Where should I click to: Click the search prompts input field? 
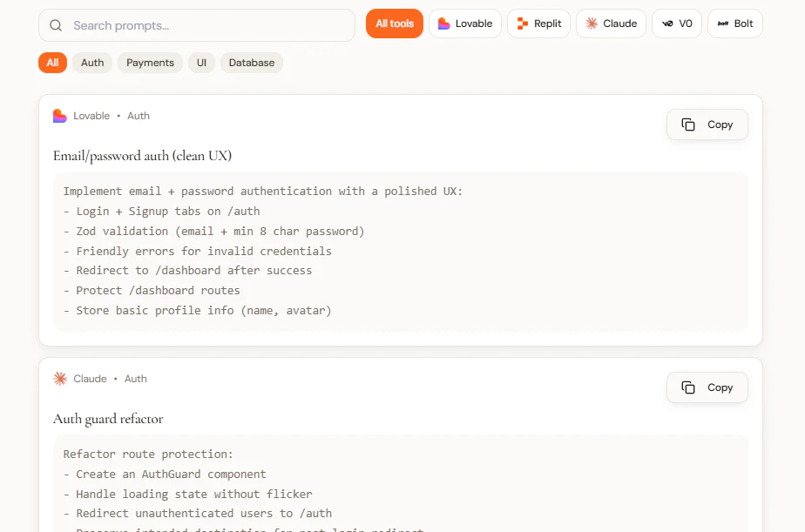[196, 26]
